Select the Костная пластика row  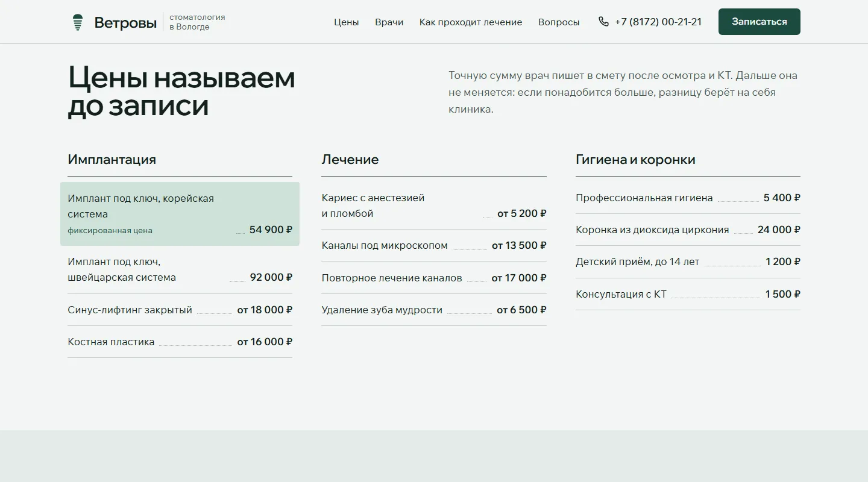[x=180, y=342]
